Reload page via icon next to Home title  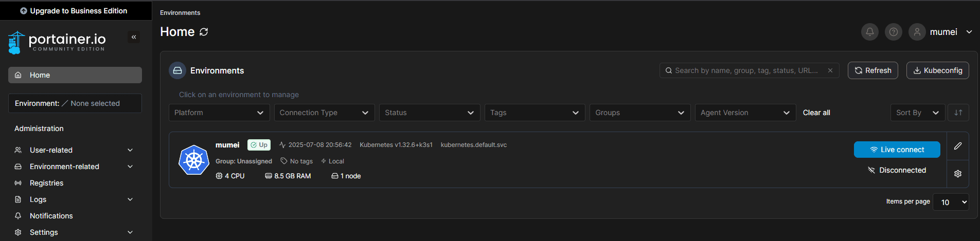(x=204, y=32)
